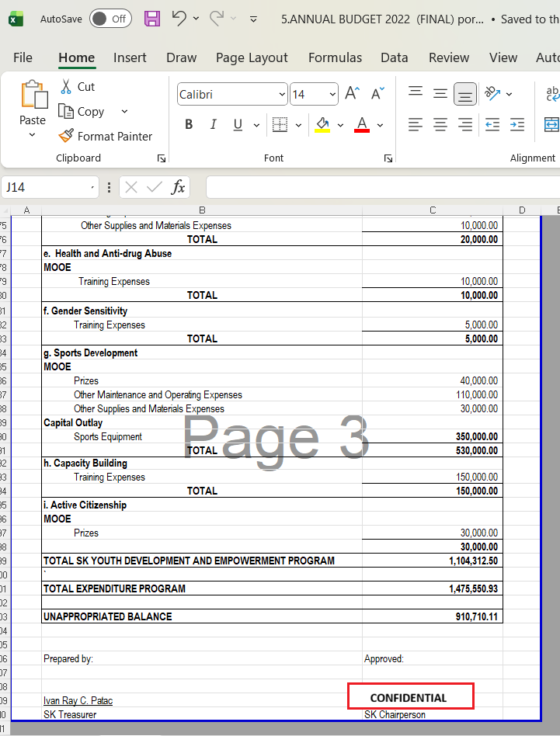Select column C header
The height and width of the screenshot is (736, 560).
click(433, 210)
